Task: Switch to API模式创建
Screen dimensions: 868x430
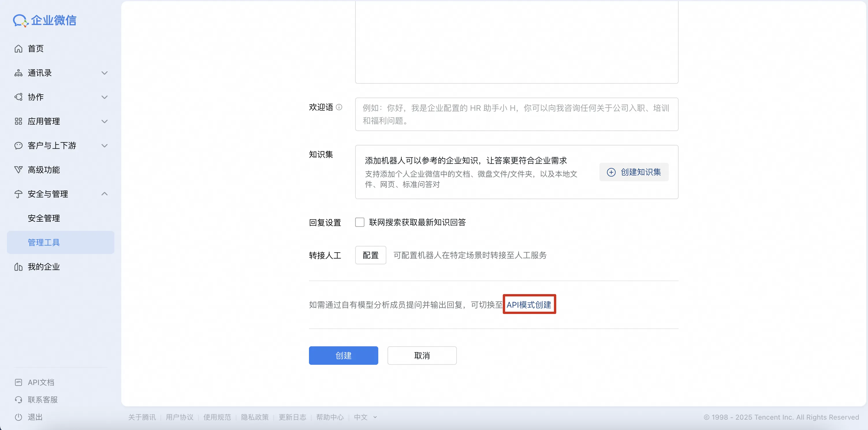Action: point(529,304)
